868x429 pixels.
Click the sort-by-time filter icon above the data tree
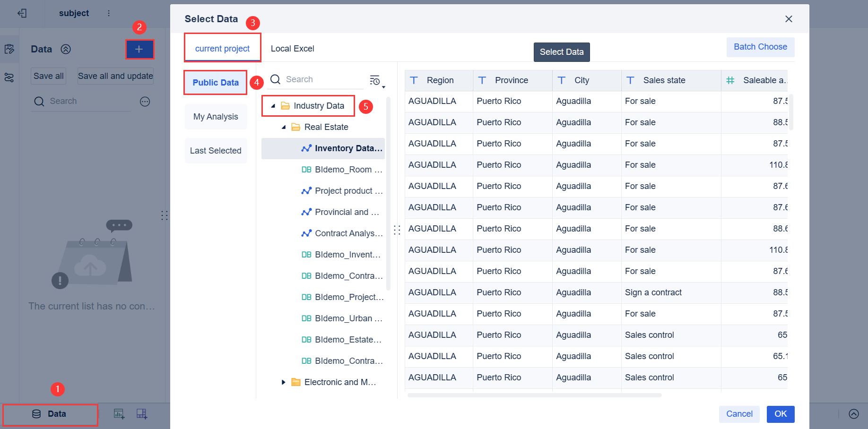tap(375, 80)
